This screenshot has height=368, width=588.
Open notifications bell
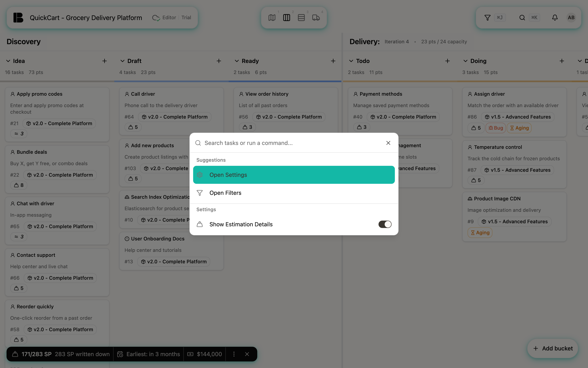point(555,18)
